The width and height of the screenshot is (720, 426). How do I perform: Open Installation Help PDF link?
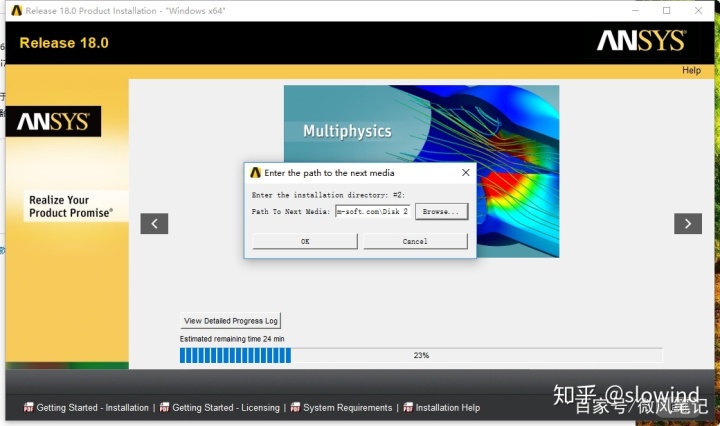[448, 407]
